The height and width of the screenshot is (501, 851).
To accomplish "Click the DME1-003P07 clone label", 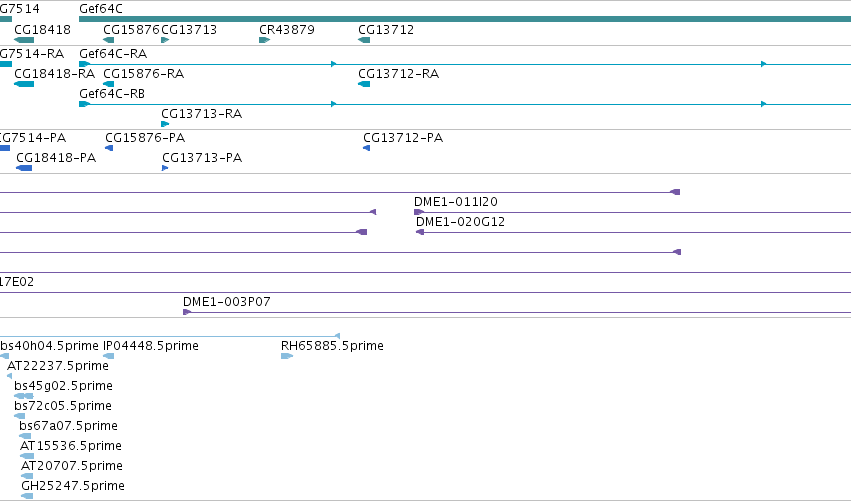I will coord(227,301).
